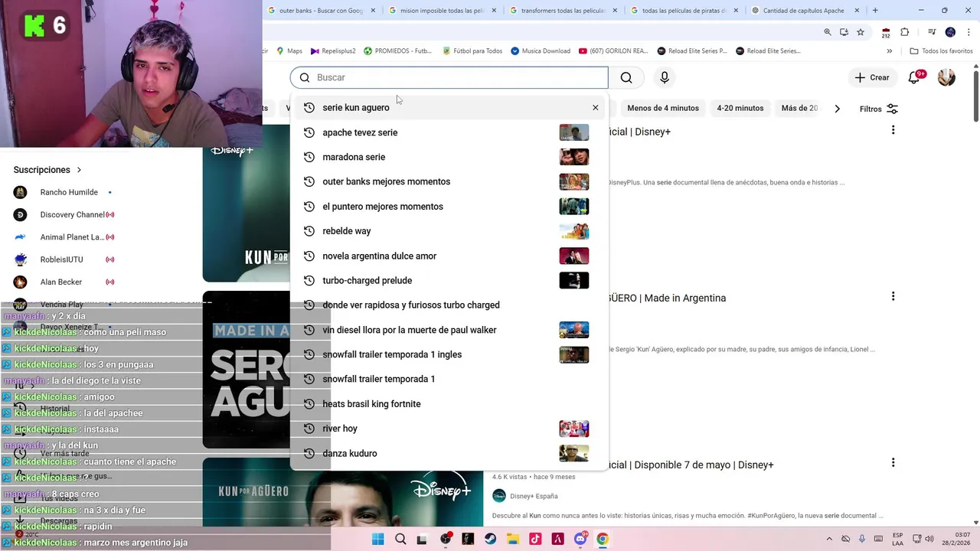Switch to 'outer banks - Buscar con Google' tab
980x551 pixels.
pyautogui.click(x=322, y=11)
